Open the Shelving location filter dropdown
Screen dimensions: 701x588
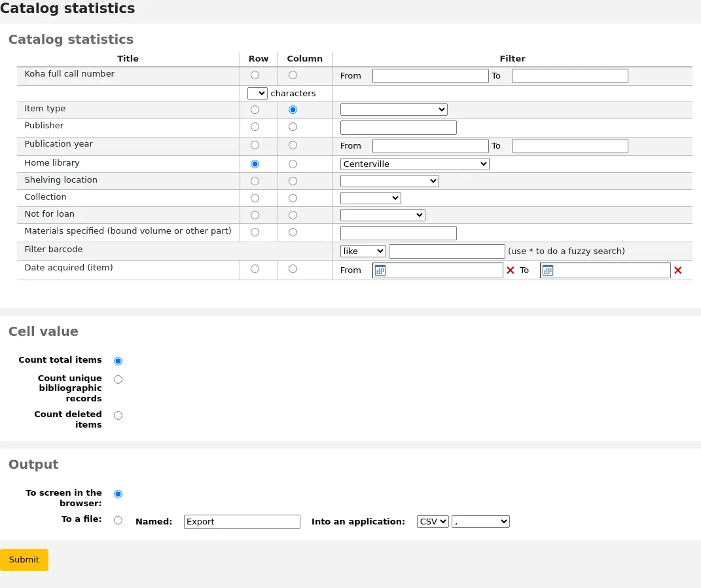point(389,181)
